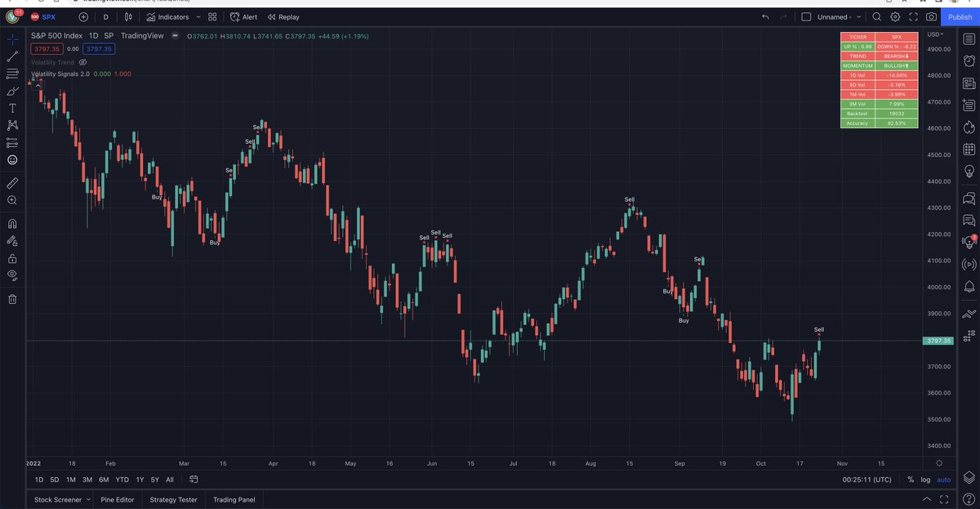Change the D timeframe interval

(x=105, y=16)
